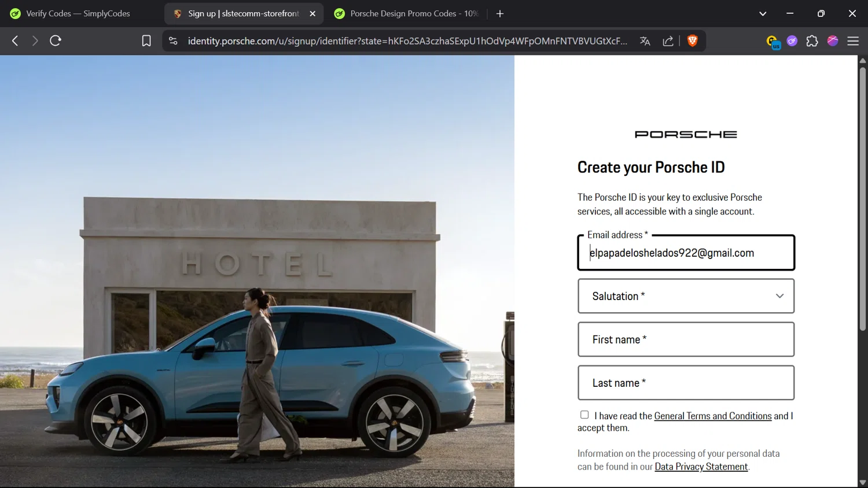Click the Create your Porsche ID heading
868x488 pixels.
tap(651, 167)
